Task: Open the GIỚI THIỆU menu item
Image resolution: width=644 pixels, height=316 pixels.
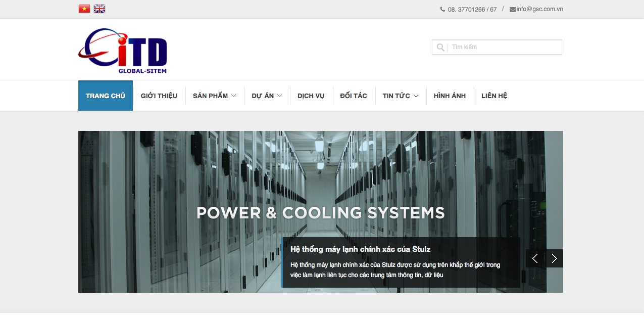Action: click(159, 96)
